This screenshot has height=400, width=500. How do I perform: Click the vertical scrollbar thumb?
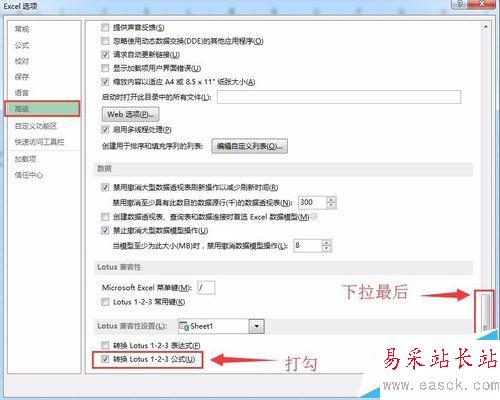point(485,312)
